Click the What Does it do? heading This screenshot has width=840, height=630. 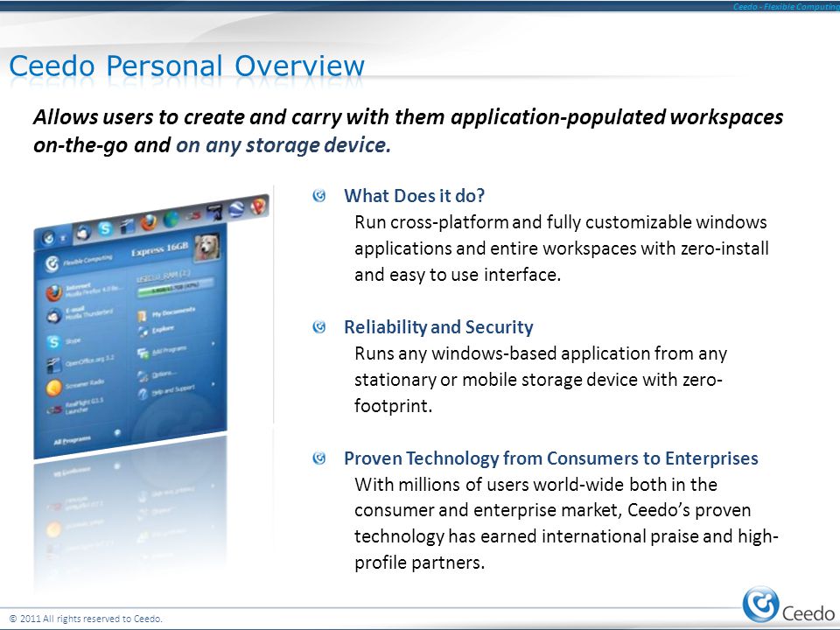[x=414, y=195]
